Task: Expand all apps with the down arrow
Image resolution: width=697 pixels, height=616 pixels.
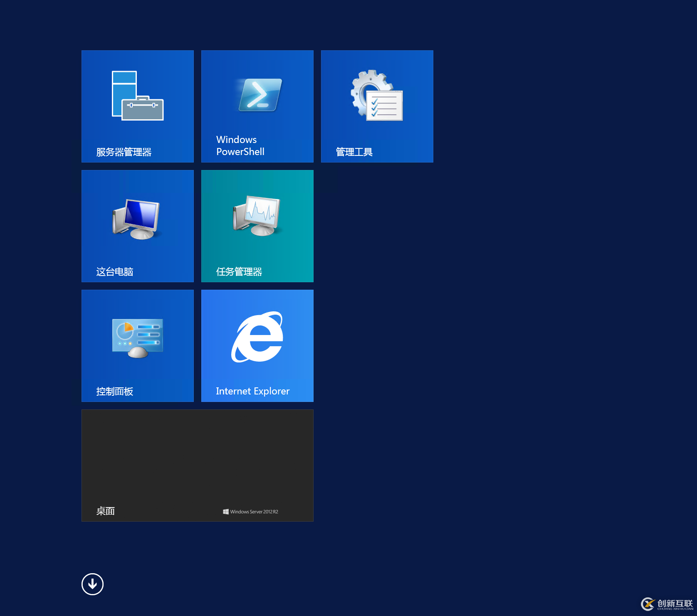Action: point(92,584)
